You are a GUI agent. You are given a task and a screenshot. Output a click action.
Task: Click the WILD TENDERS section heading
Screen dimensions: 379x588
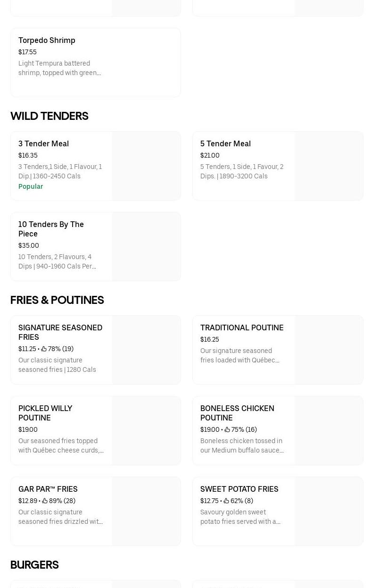pyautogui.click(x=49, y=116)
